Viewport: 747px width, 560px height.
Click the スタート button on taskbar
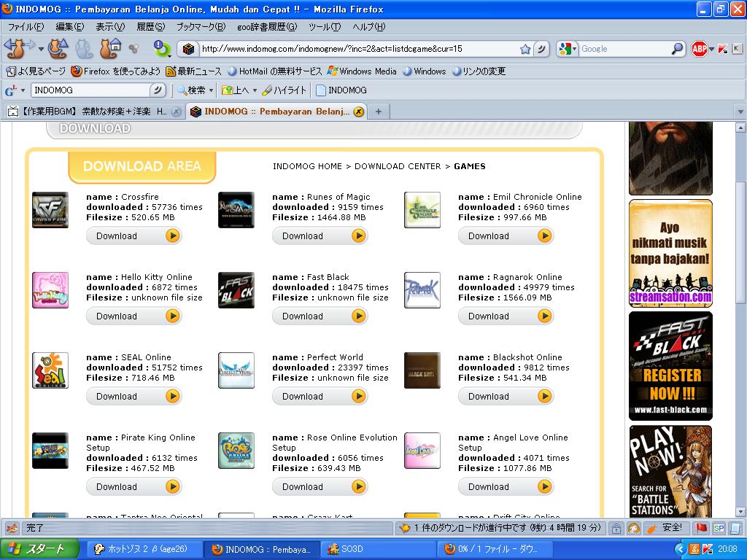click(x=39, y=549)
